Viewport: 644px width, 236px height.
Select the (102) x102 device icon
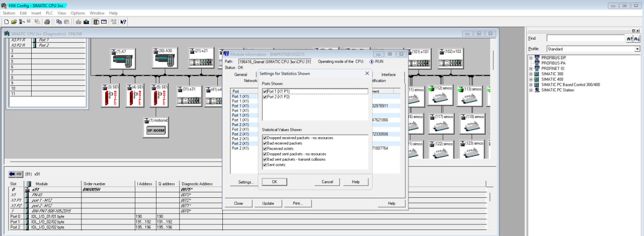click(451, 58)
